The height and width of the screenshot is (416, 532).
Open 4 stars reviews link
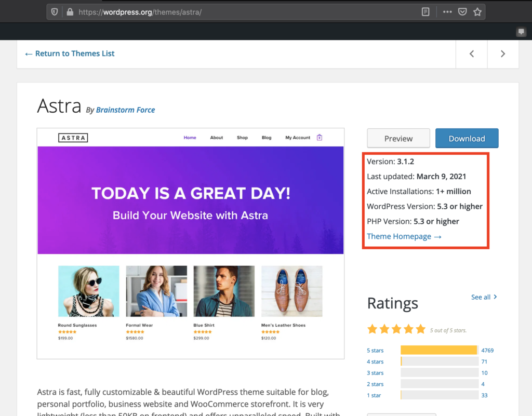pos(375,361)
